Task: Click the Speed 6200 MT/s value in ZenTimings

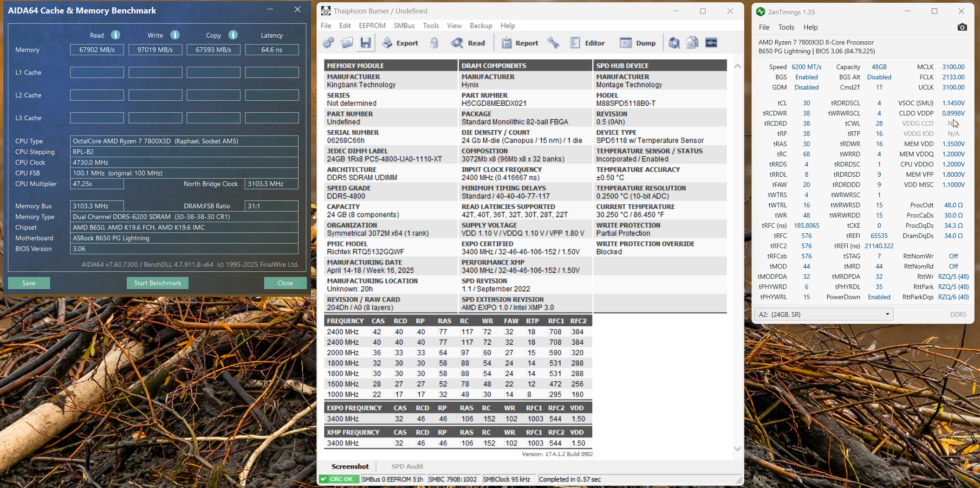Action: [806, 67]
